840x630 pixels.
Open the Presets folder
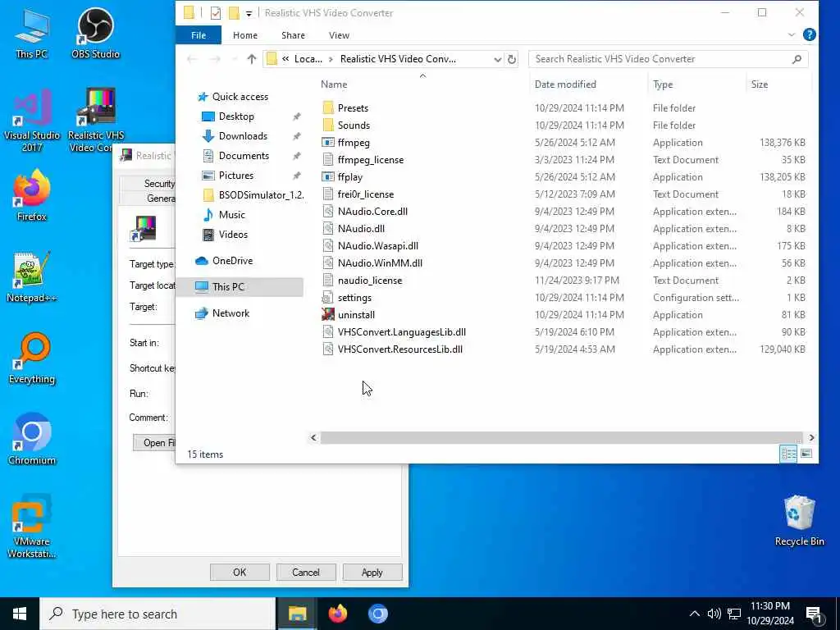[353, 107]
